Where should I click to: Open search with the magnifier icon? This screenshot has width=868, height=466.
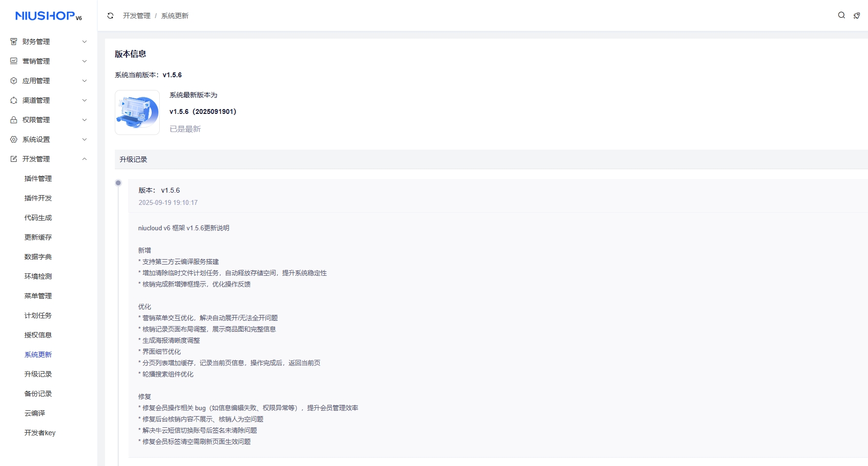[x=841, y=15]
